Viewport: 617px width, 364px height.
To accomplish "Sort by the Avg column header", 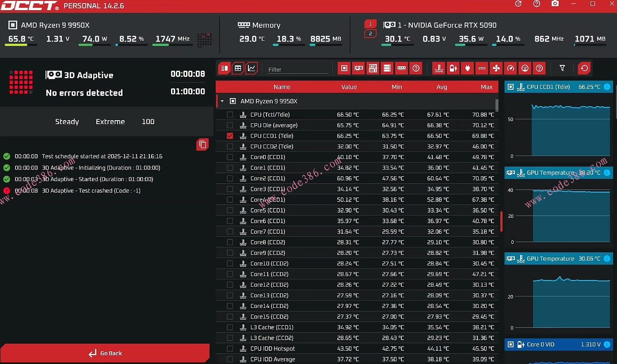I will click(x=442, y=87).
